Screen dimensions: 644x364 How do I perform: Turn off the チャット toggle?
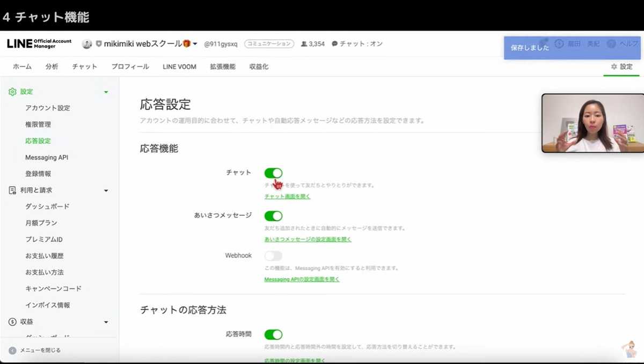(273, 173)
